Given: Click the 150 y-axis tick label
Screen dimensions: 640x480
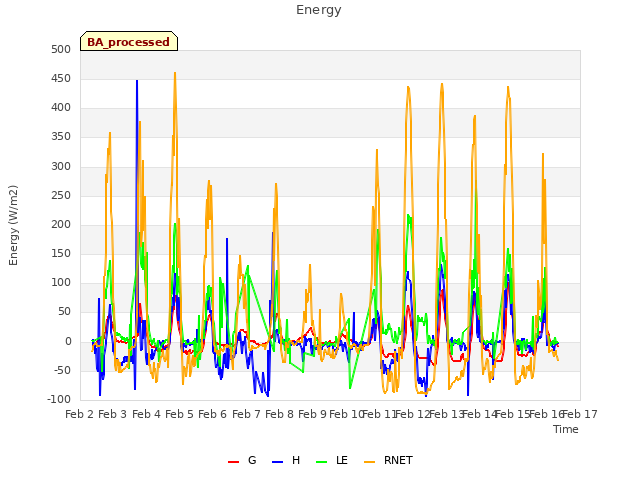Looking at the screenshot, I should pyautogui.click(x=61, y=253).
